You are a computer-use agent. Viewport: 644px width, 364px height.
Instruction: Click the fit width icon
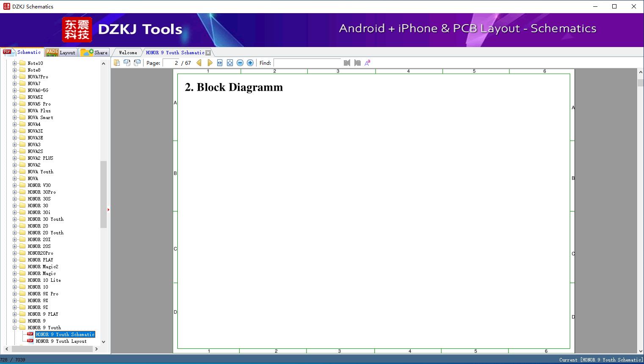coord(220,63)
